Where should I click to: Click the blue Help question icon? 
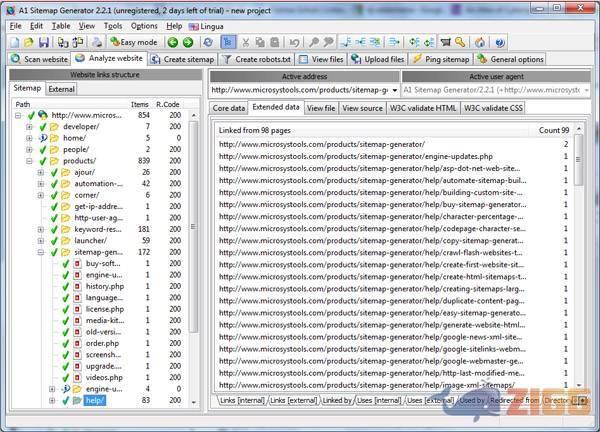(500, 42)
